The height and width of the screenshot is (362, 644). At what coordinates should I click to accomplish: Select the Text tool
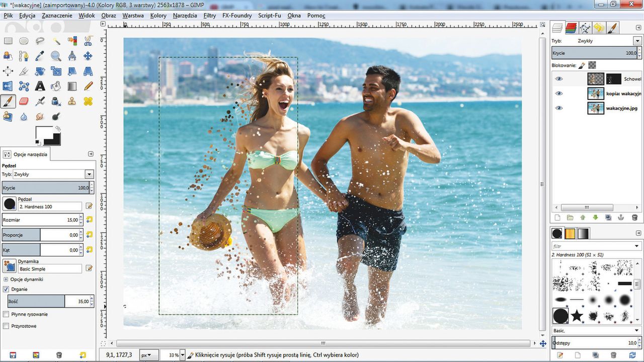[40, 86]
